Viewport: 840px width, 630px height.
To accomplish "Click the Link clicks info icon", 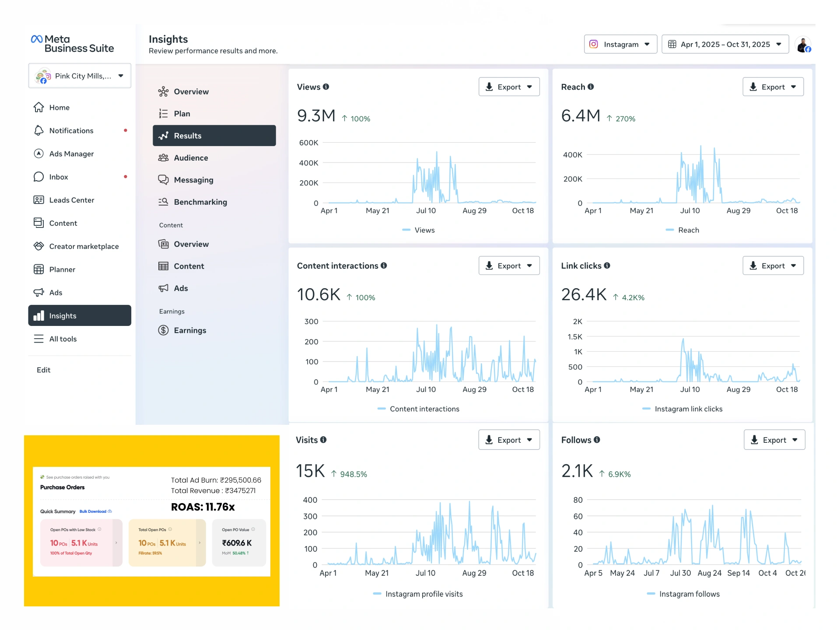I will [607, 266].
